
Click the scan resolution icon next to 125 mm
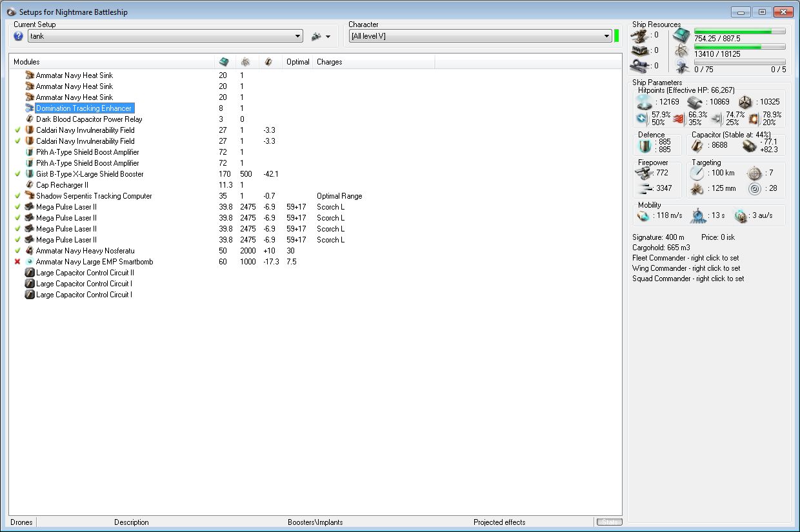697,189
